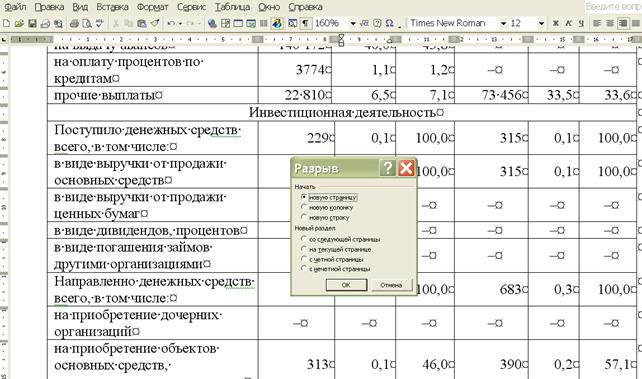The image size is (642, 379).
Task: Click the first-line indent marker on ruler
Action: (x=341, y=37)
